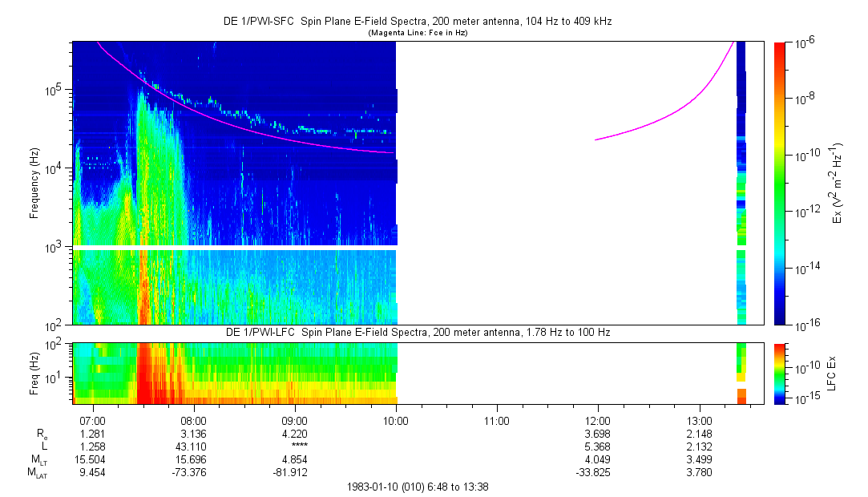This screenshot has height=497, width=868.
Task: Click the Magenta Line Fce subtitle
Action: (417, 33)
